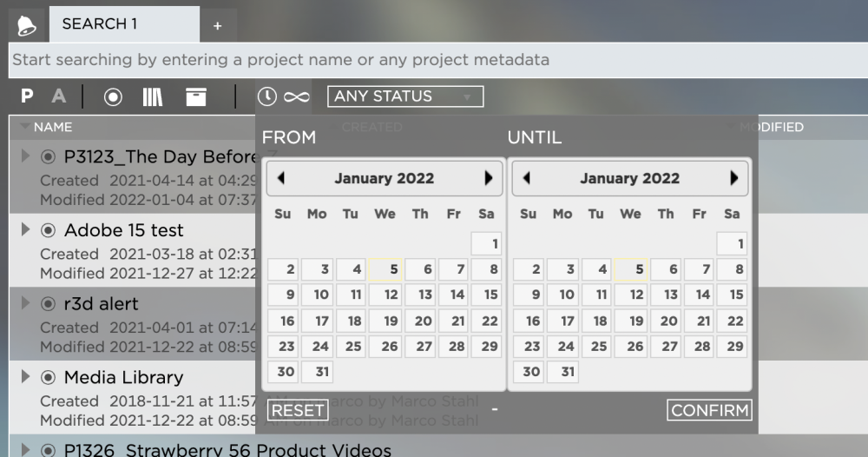Go to next month in UNTIL calendar
This screenshot has height=457, width=868.
[734, 178]
